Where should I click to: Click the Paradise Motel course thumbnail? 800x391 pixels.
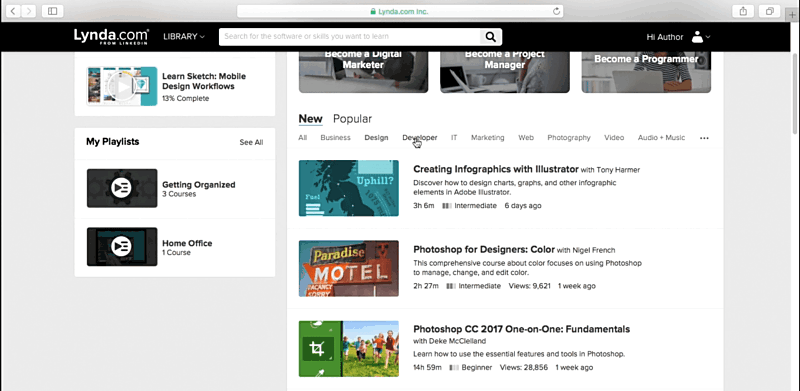tap(348, 268)
